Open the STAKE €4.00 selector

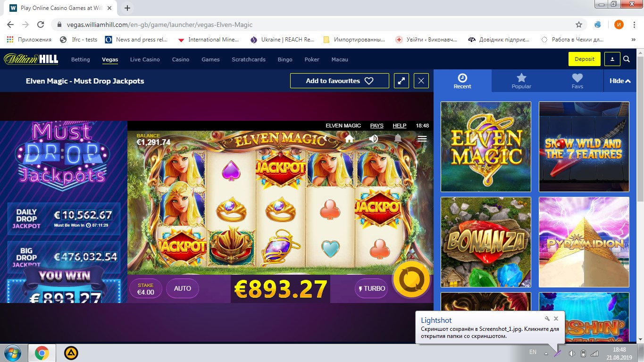[x=145, y=288]
